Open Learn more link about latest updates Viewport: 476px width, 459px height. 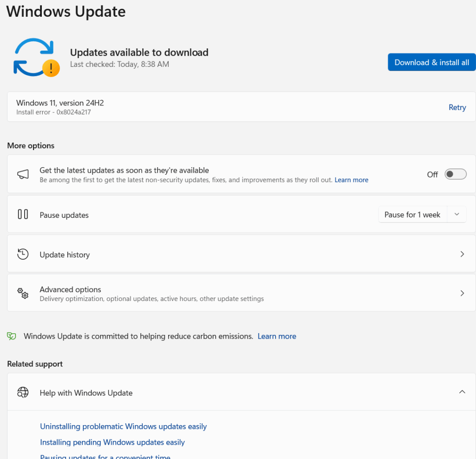coord(351,180)
